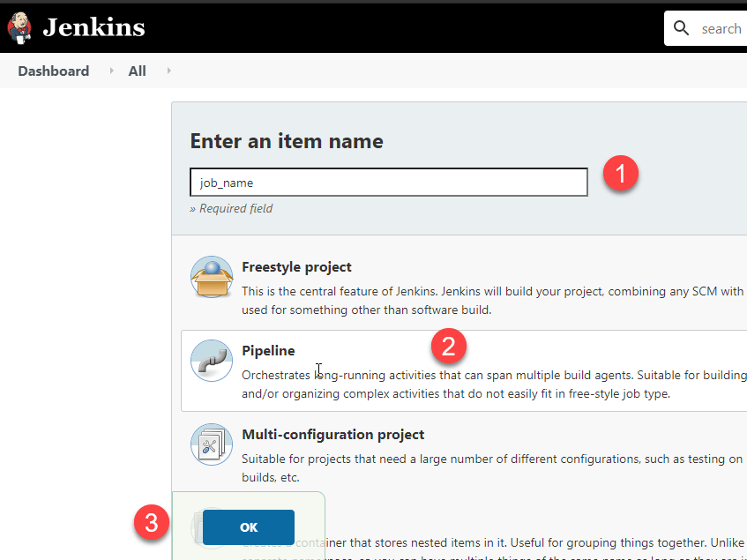Image resolution: width=747 pixels, height=560 pixels.
Task: Click the '» Required field' hint text
Action: (x=231, y=209)
